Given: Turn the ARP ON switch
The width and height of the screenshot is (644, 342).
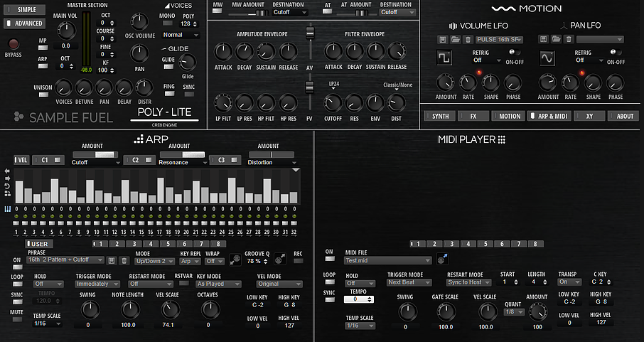Looking at the screenshot, I should pyautogui.click(x=17, y=267).
